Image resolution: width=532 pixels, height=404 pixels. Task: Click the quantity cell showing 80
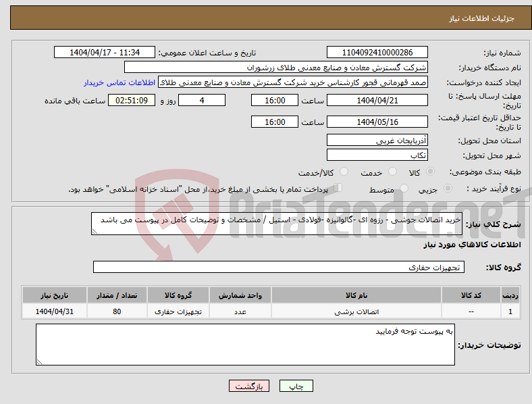pyautogui.click(x=117, y=311)
